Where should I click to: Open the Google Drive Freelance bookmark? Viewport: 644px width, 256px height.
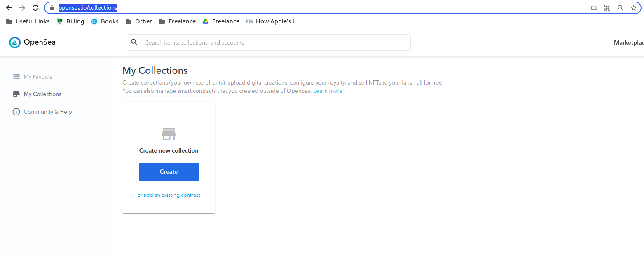coord(221,21)
